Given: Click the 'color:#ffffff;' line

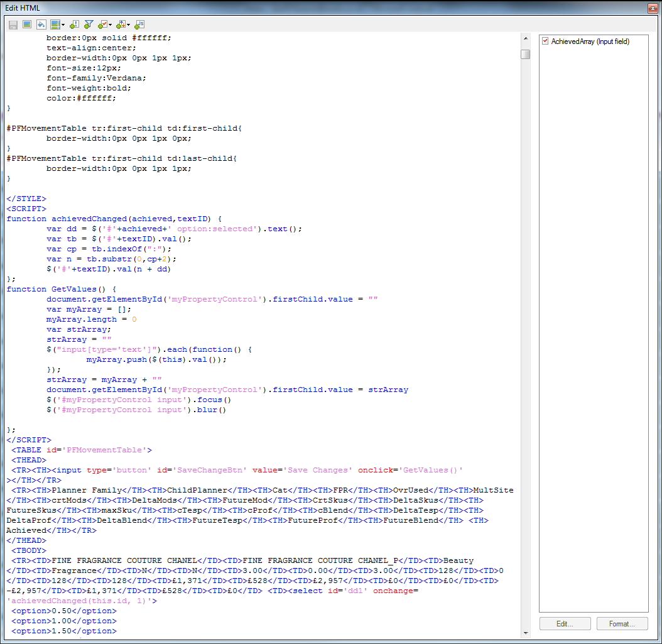Looking at the screenshot, I should pyautogui.click(x=81, y=99).
